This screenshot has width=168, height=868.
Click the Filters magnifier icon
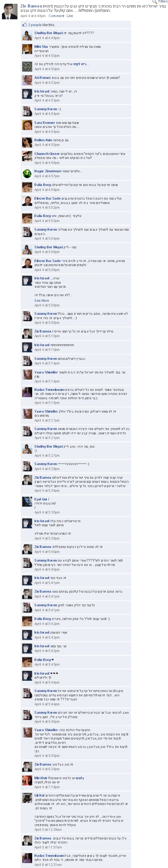click(x=155, y=2)
